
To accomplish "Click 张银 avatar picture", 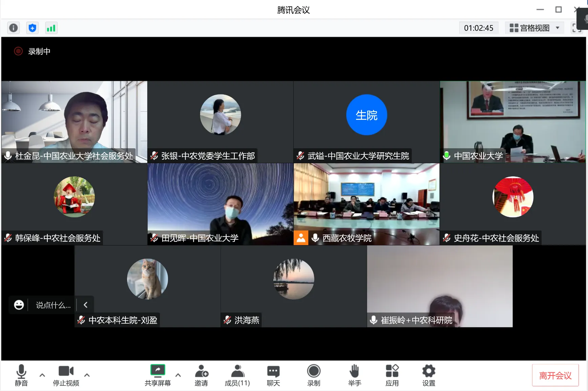I will pyautogui.click(x=220, y=115).
